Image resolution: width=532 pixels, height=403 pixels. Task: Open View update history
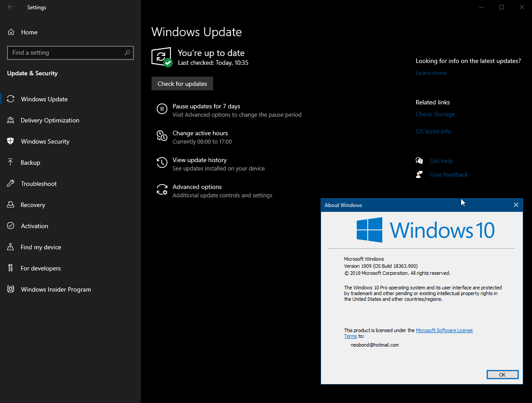coord(199,159)
